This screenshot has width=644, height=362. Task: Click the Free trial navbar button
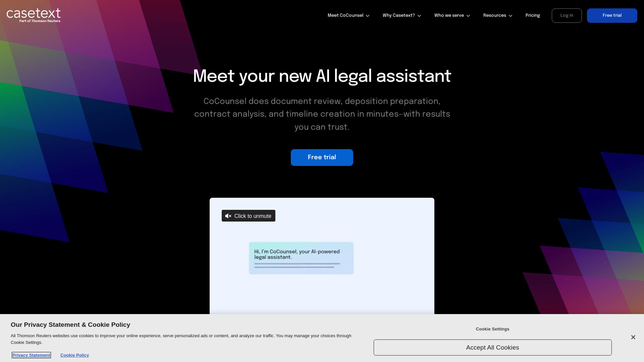pos(612,15)
